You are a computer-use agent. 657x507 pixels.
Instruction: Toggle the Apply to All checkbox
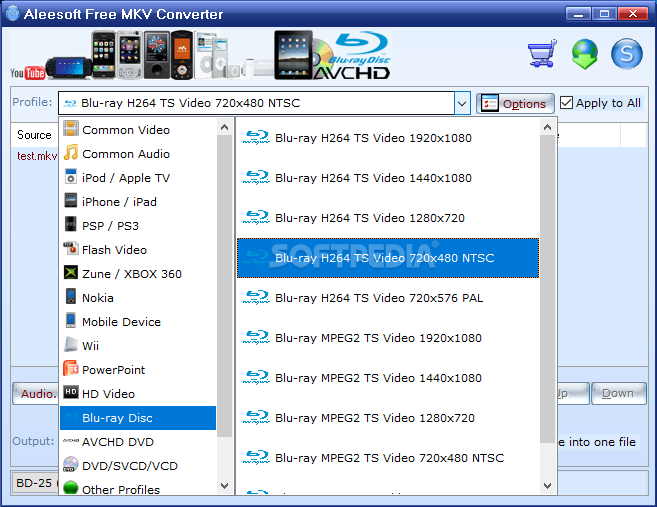[566, 103]
